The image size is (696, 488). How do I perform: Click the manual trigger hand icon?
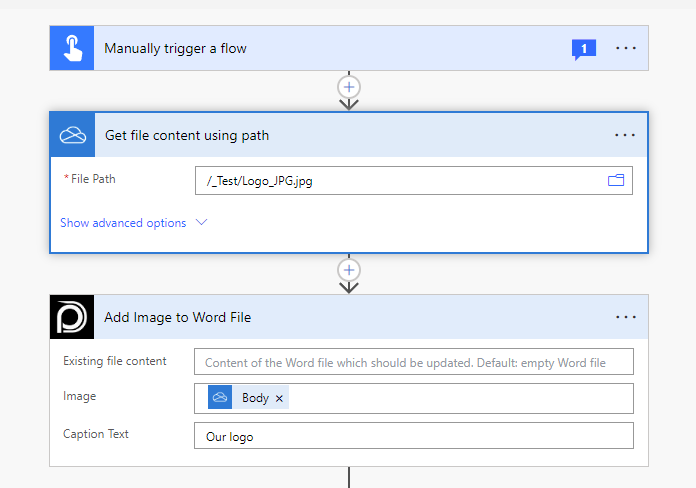pos(72,48)
